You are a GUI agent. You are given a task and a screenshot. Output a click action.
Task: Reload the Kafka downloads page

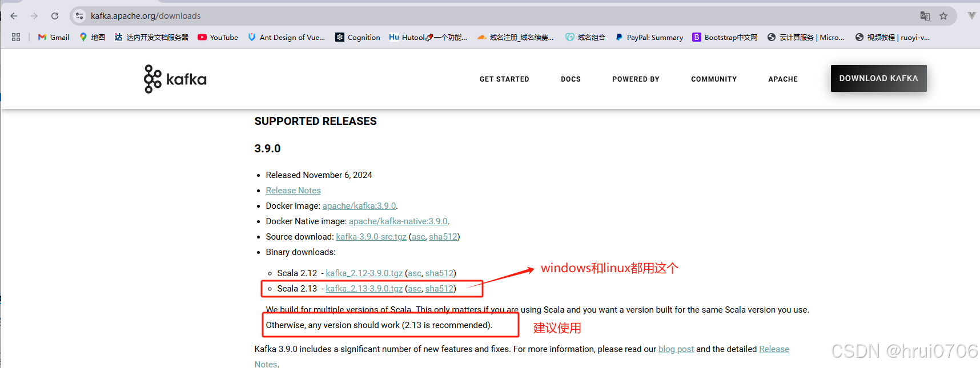[x=55, y=16]
